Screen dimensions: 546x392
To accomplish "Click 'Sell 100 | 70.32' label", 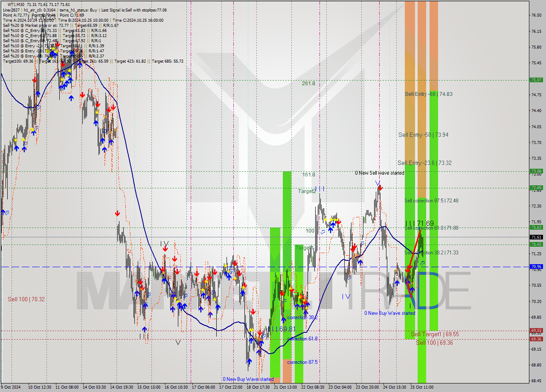I will [x=26, y=299].
